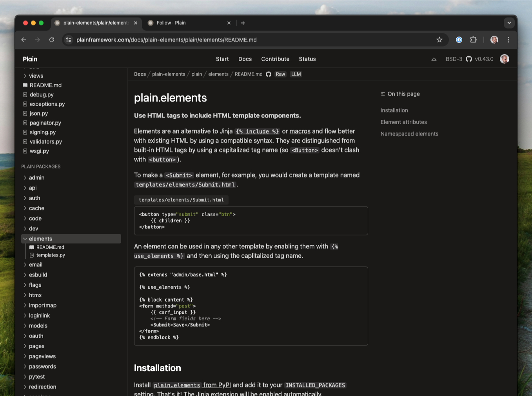532x396 pixels.
Task: Open GitHub icon next to README.md breadcrumb
Action: (269, 74)
